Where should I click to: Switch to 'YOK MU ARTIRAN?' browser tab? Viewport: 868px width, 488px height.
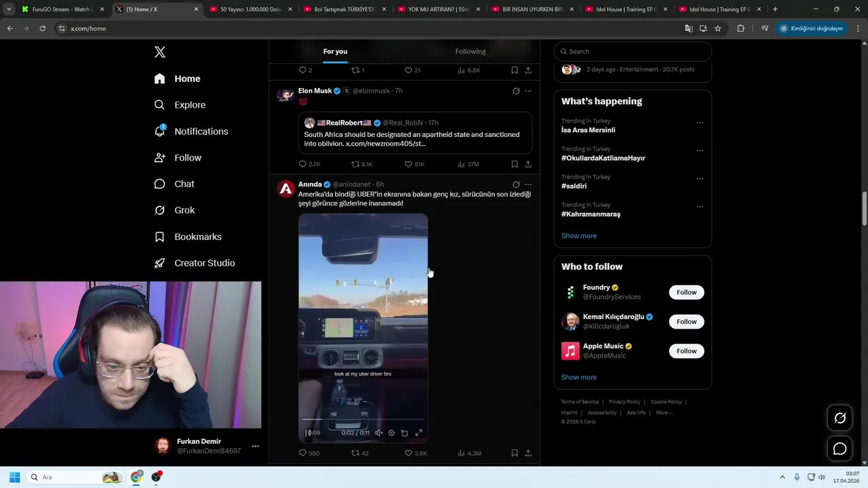[x=438, y=9]
